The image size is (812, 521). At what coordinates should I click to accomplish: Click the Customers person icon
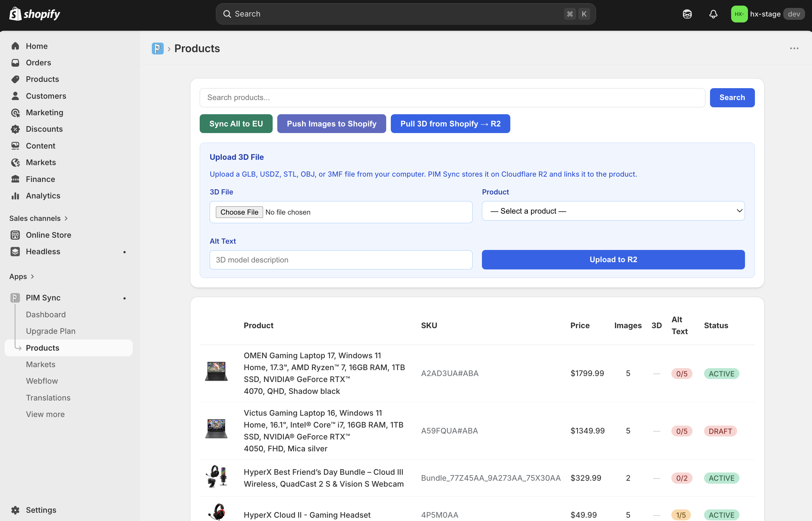[15, 96]
